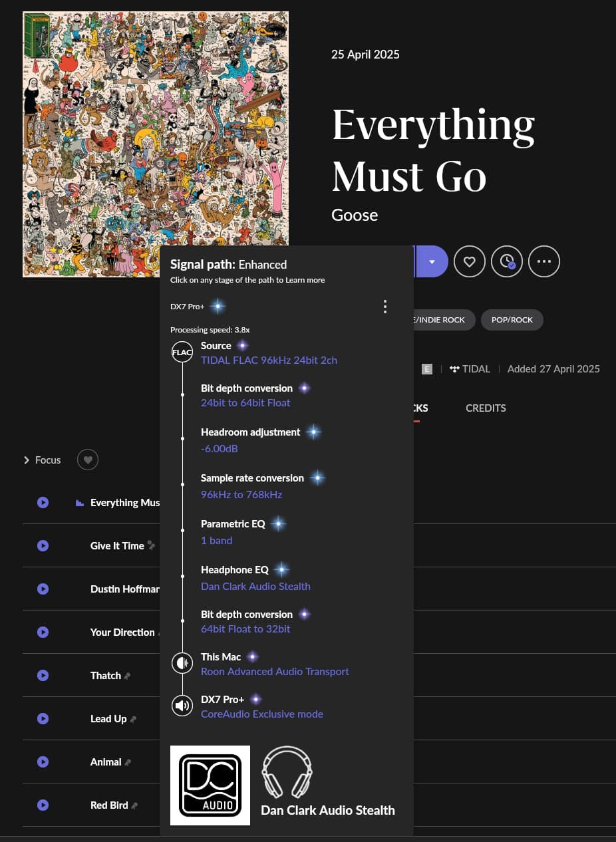Open the album cover artwork

(x=156, y=144)
